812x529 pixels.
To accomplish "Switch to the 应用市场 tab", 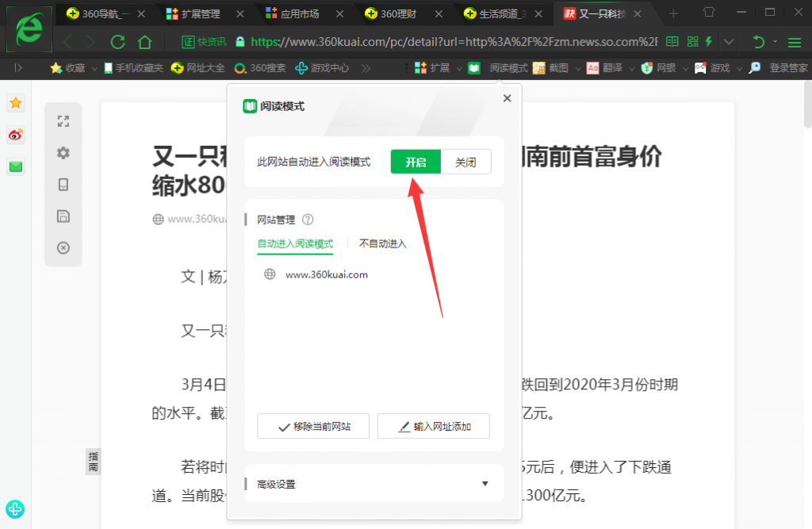I will click(x=299, y=14).
